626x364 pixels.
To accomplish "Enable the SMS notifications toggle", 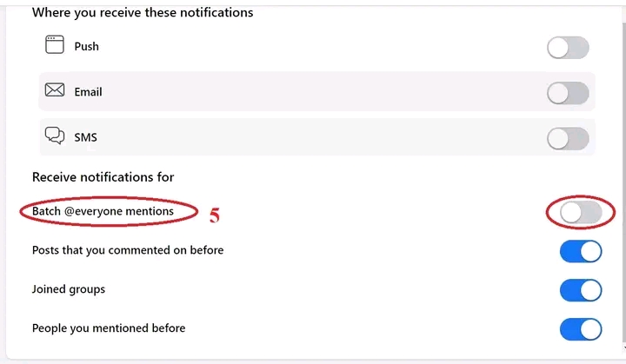I will 568,138.
